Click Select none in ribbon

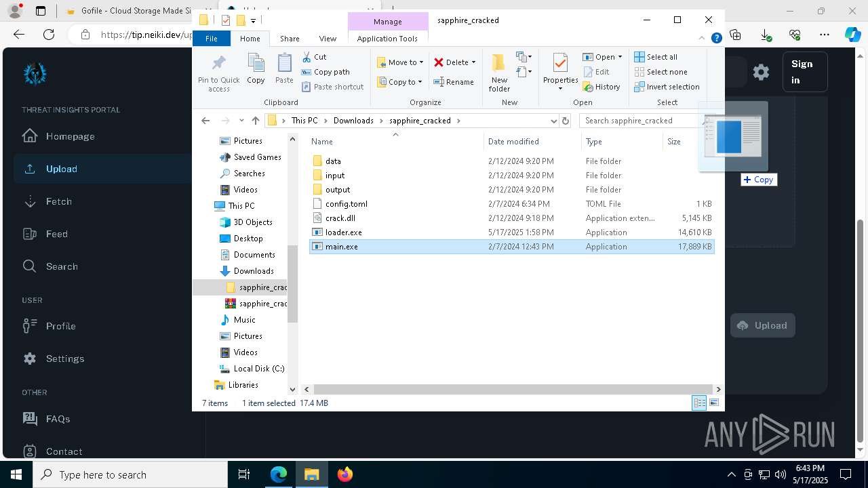point(660,72)
